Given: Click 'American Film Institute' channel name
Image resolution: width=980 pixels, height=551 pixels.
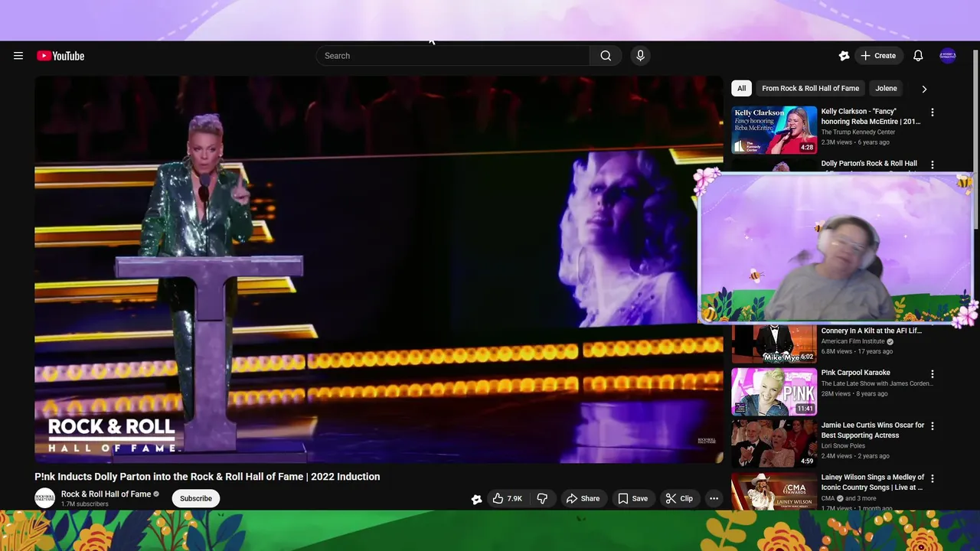Looking at the screenshot, I should click(853, 341).
